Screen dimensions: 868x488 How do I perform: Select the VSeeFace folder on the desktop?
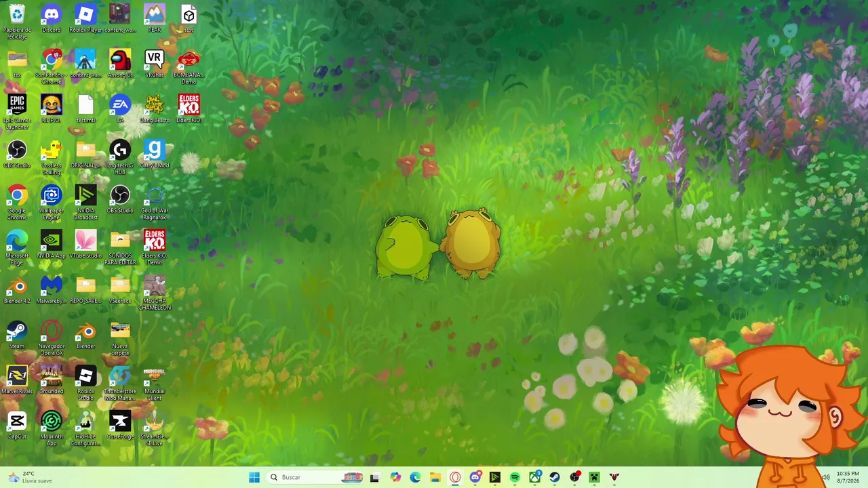(120, 291)
